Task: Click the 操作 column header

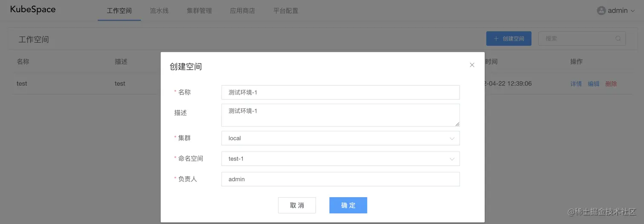Action: pyautogui.click(x=576, y=61)
